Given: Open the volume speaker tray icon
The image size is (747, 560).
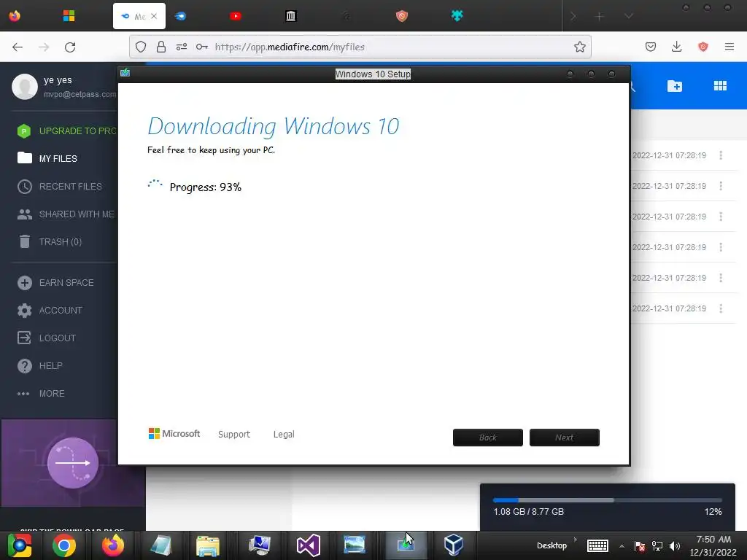Looking at the screenshot, I should (x=675, y=546).
